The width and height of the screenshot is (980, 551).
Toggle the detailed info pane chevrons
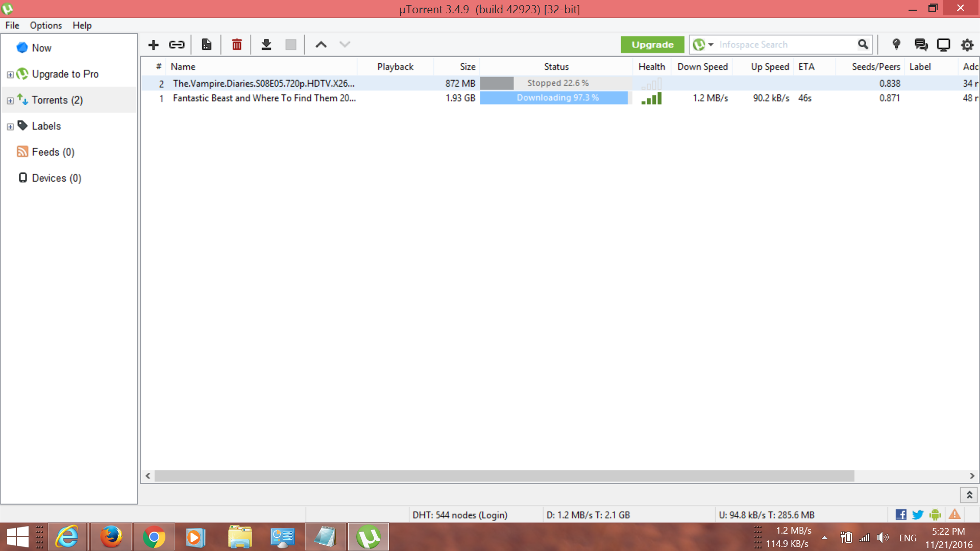(969, 495)
